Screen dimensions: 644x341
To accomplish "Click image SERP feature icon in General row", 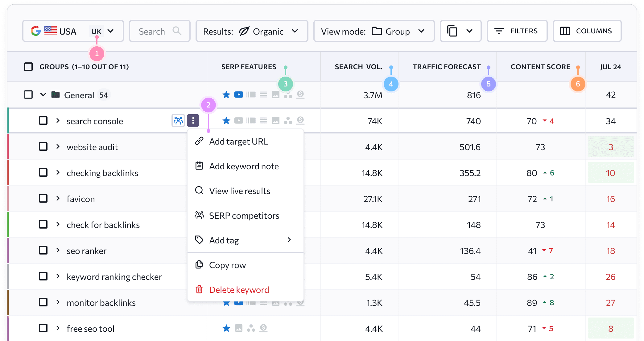I will pyautogui.click(x=276, y=95).
